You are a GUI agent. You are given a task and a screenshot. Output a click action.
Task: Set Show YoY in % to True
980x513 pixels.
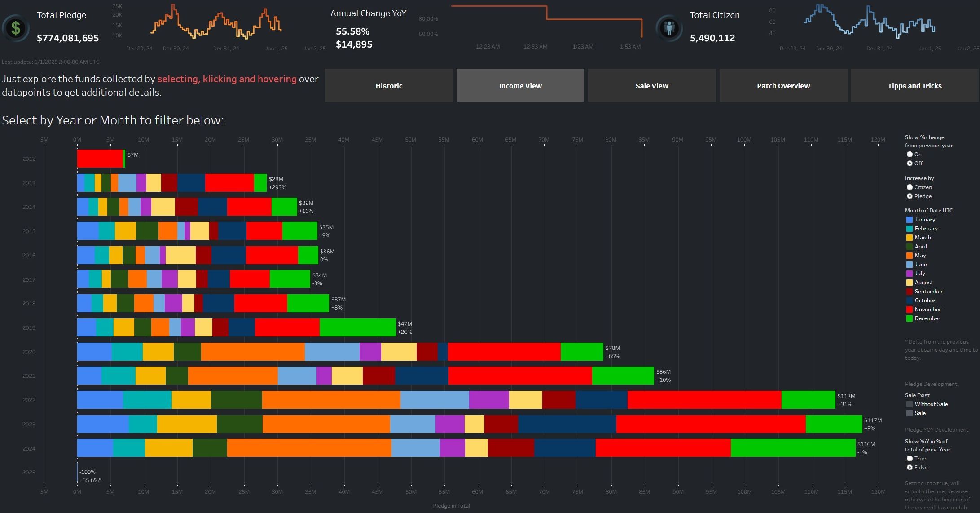(910, 459)
